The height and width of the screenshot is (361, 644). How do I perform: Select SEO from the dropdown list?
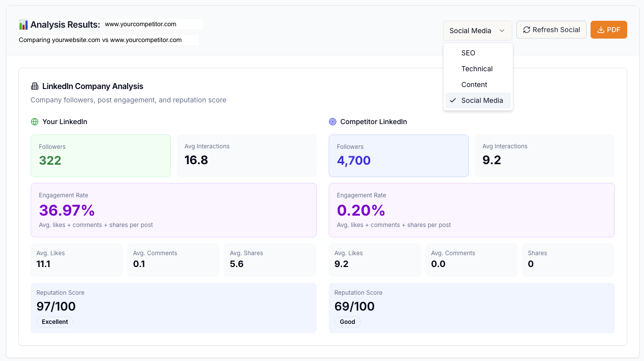click(x=468, y=53)
